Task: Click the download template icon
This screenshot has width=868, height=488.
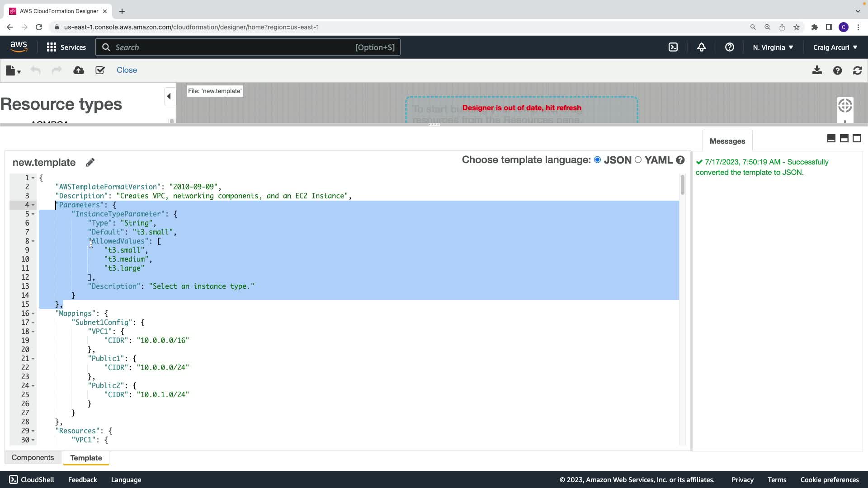Action: (x=817, y=70)
